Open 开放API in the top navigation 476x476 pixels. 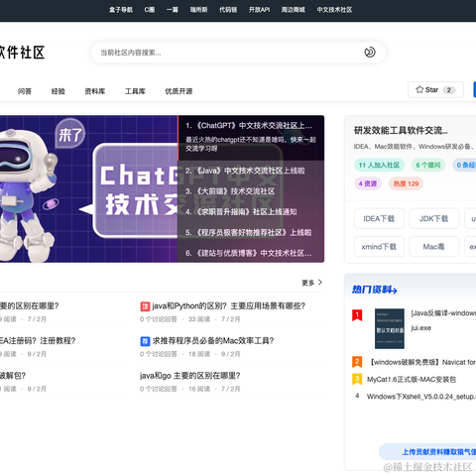[259, 10]
